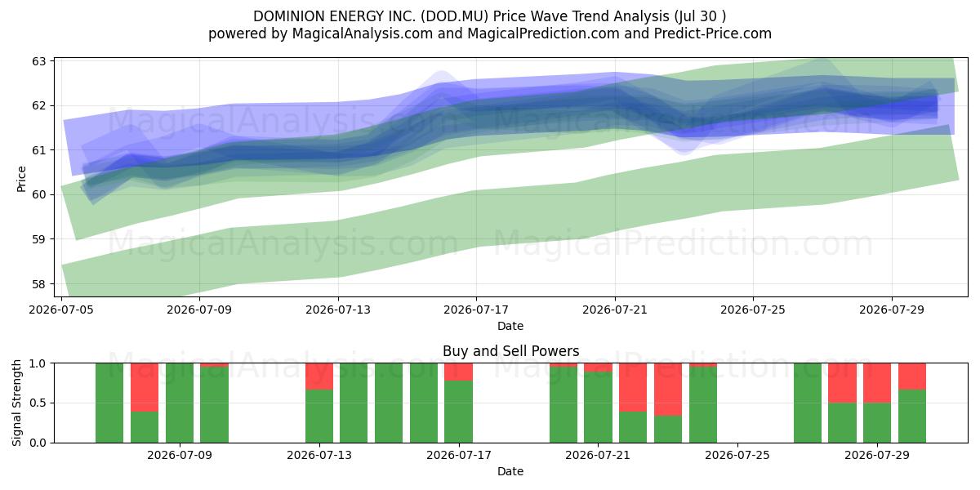
Task: Click the green bar at 2026-07-17
Action: point(458,412)
